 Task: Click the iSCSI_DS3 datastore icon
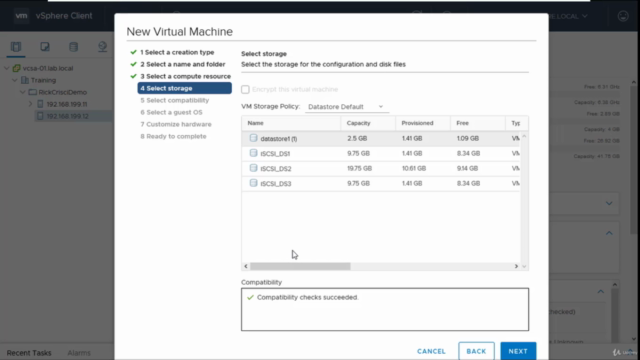pyautogui.click(x=253, y=183)
